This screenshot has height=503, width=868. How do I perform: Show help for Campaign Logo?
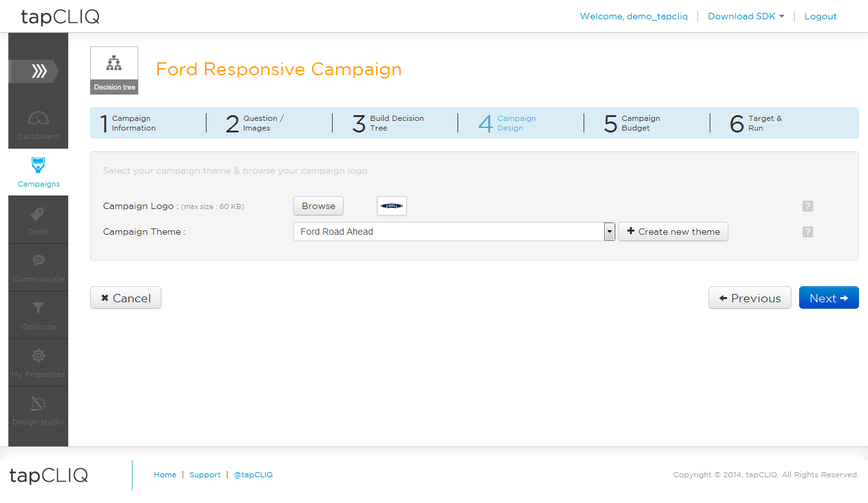[x=808, y=206]
